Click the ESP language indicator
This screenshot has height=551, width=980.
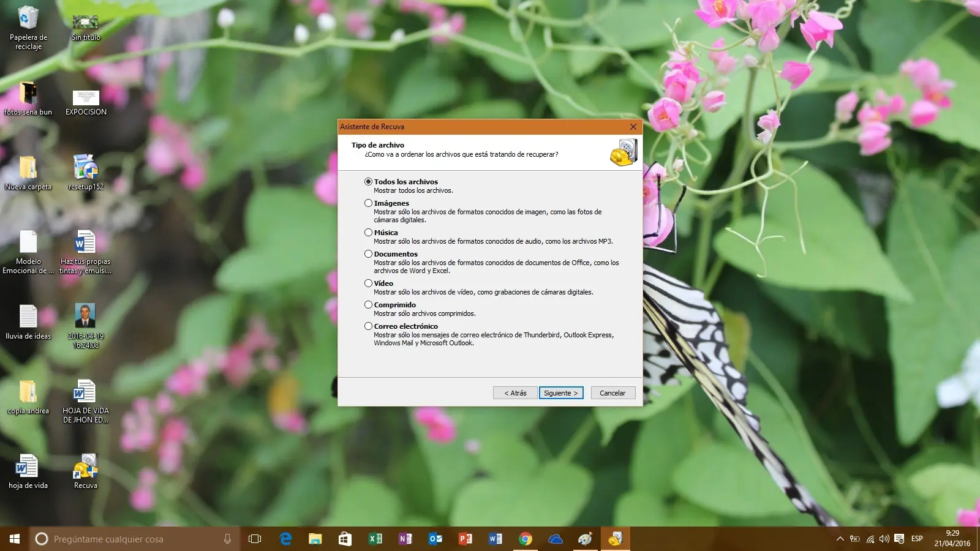pos(917,539)
